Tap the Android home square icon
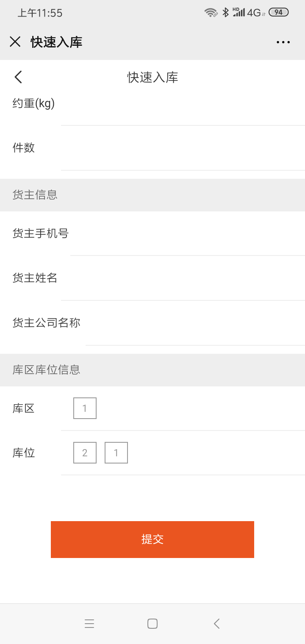 tap(152, 624)
